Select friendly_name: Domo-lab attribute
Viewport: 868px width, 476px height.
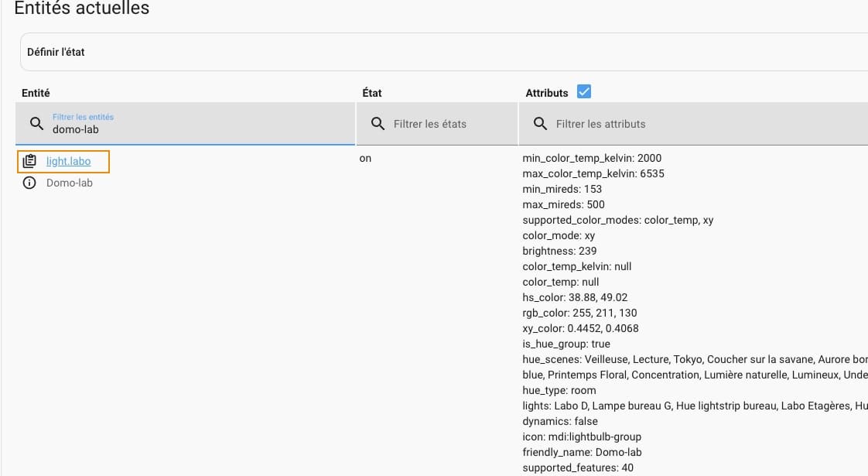point(583,454)
